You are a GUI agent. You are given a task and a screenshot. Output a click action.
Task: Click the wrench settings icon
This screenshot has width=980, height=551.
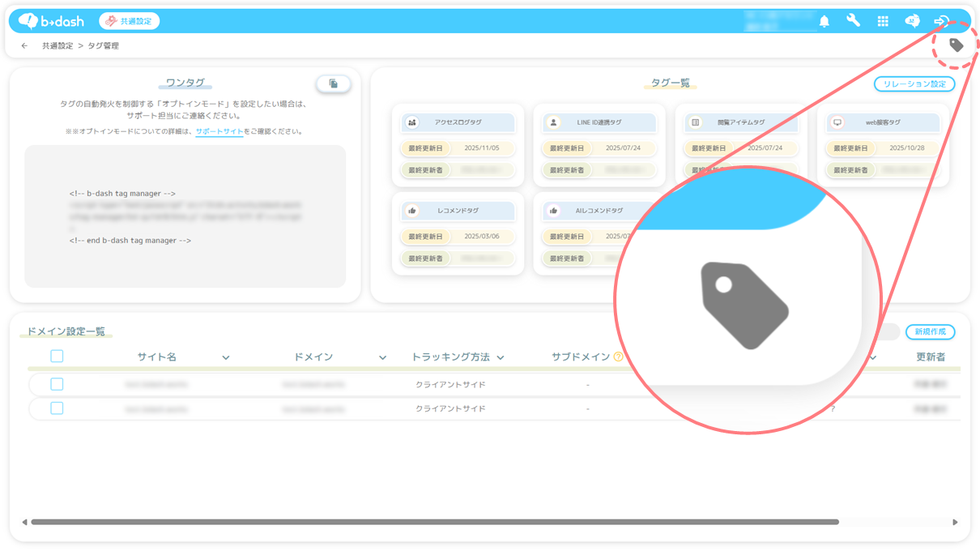coord(853,21)
